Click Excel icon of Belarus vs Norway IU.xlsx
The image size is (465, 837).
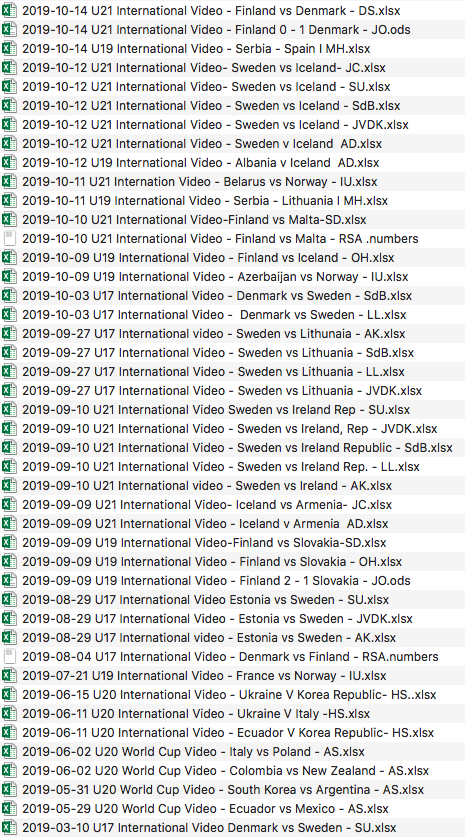pyautogui.click(x=9, y=181)
